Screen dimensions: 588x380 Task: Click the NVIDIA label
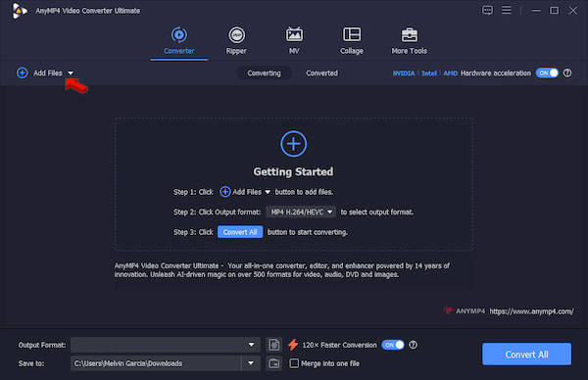(404, 73)
